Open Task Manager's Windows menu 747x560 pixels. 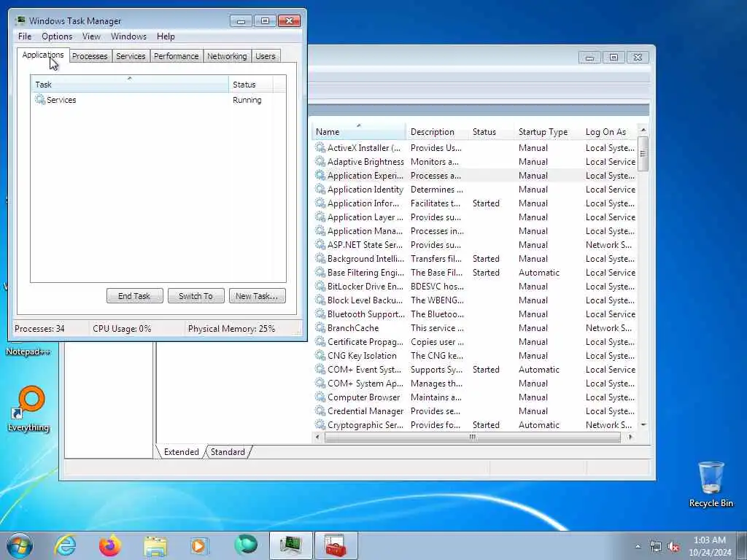(128, 36)
